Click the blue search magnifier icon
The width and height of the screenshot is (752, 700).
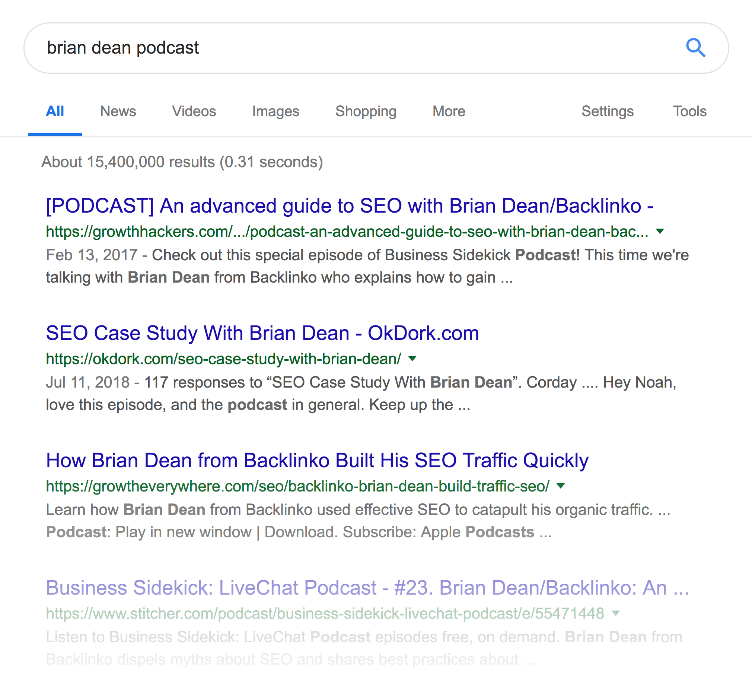coord(696,48)
